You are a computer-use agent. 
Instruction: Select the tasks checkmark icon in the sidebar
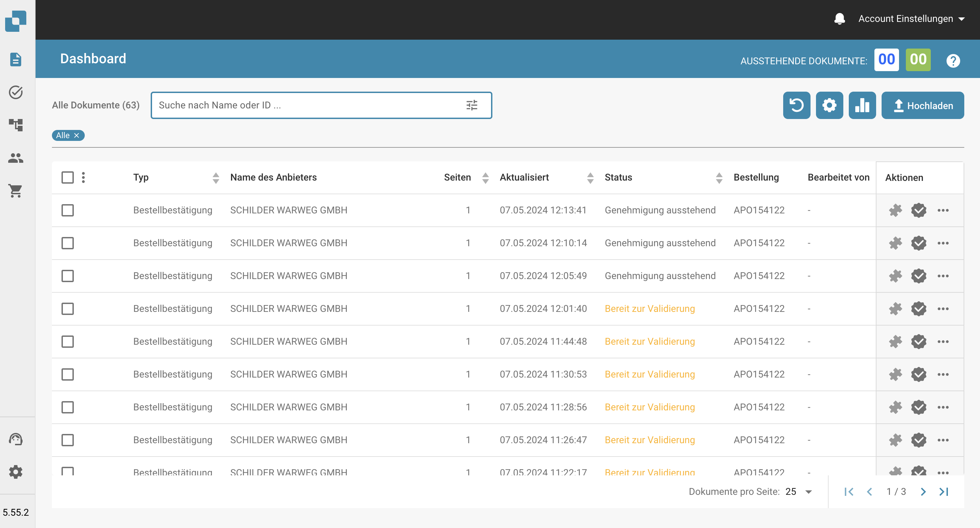[16, 92]
